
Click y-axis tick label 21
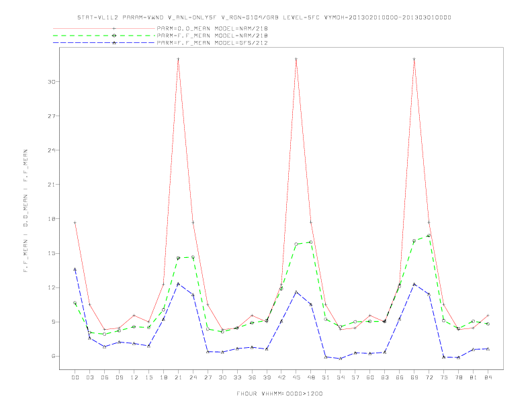[x=52, y=185]
